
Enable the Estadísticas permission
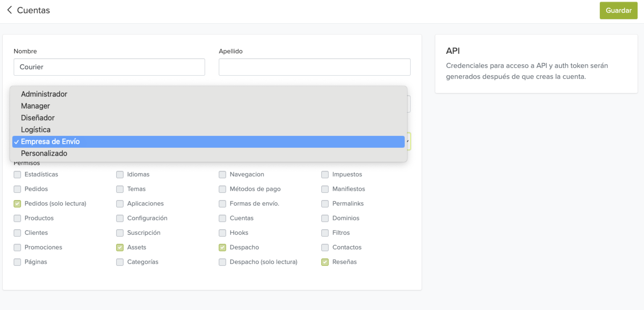pyautogui.click(x=17, y=175)
